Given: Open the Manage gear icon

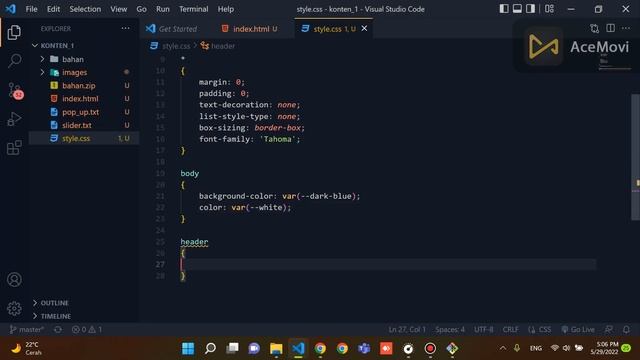Looking at the screenshot, I should click(14, 308).
